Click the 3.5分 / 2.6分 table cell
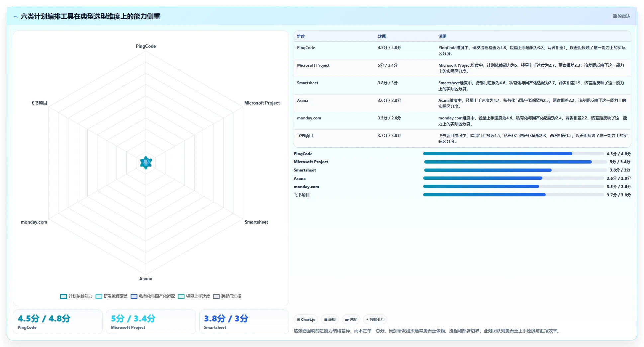The width and height of the screenshot is (644, 347). coord(389,118)
